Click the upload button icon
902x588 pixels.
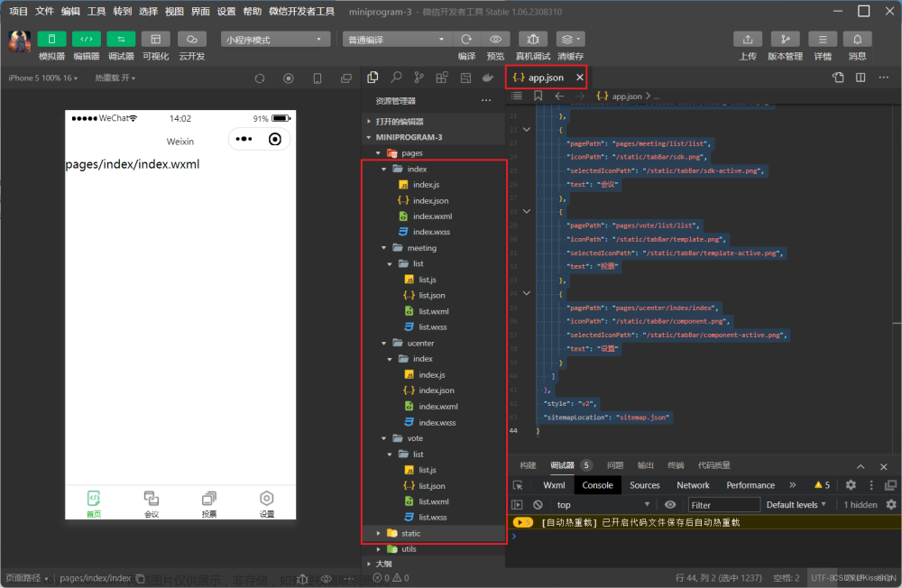[747, 39]
